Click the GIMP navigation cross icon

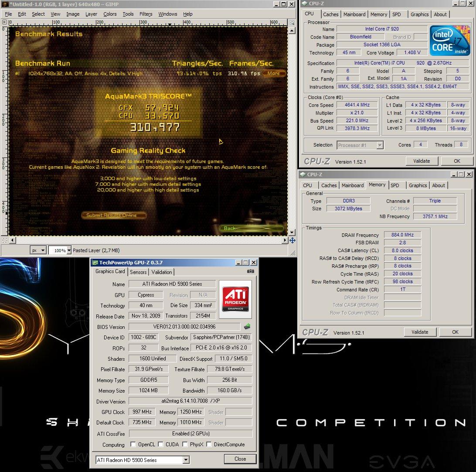292,240
